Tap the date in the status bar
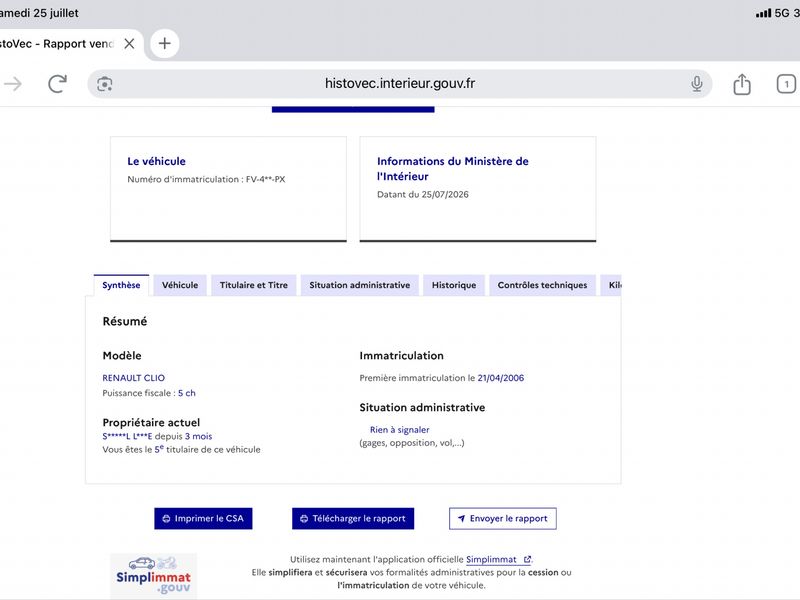This screenshot has height=600, width=800. click(39, 13)
